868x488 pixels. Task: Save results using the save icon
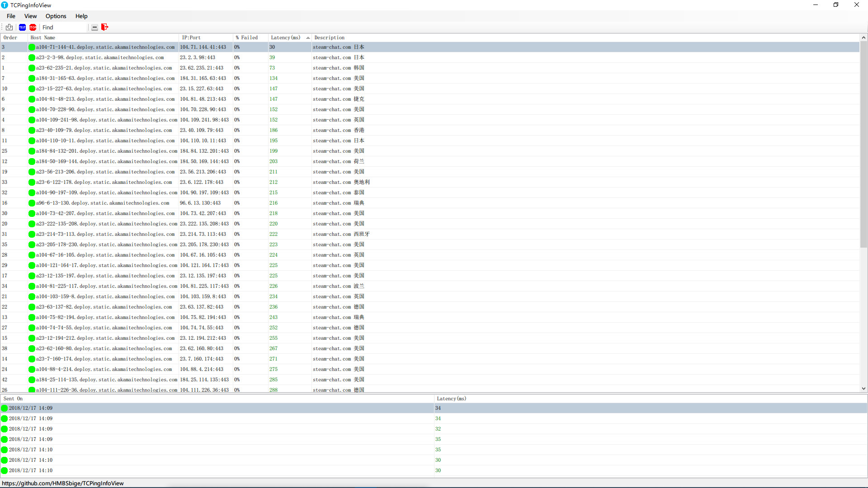click(9, 27)
